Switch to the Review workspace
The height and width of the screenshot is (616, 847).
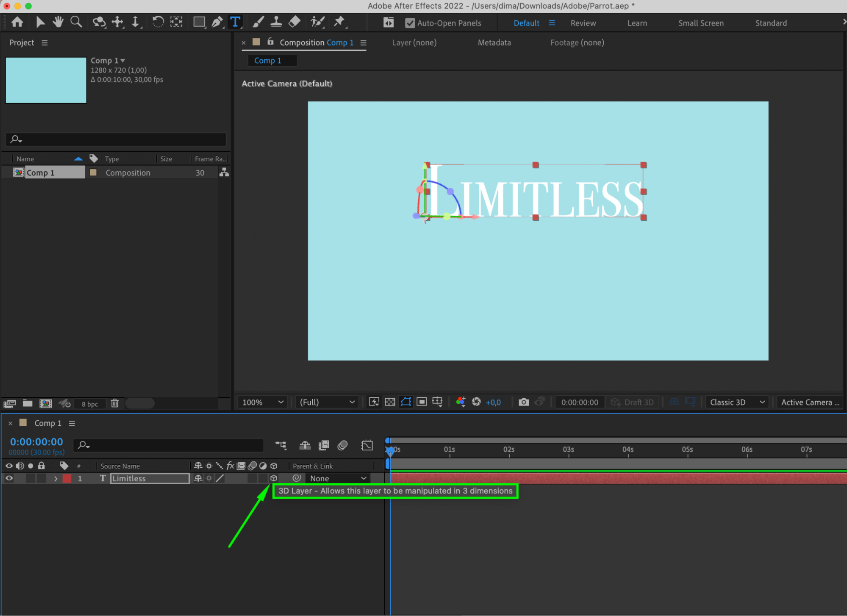tap(583, 23)
